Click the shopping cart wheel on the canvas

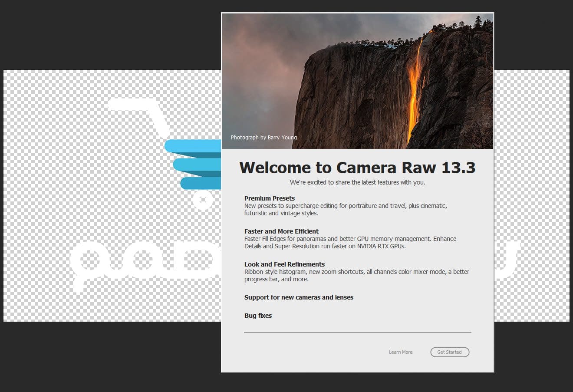(202, 201)
